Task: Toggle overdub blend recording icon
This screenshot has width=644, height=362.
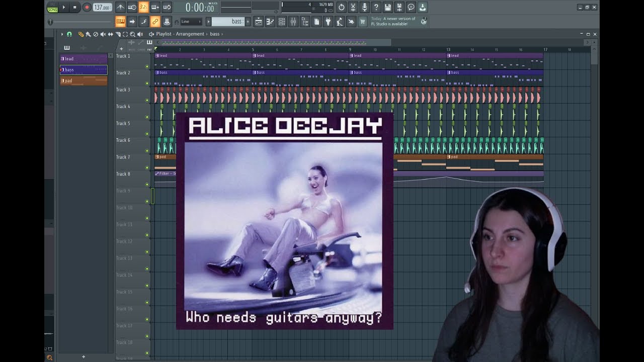Action: click(x=155, y=7)
